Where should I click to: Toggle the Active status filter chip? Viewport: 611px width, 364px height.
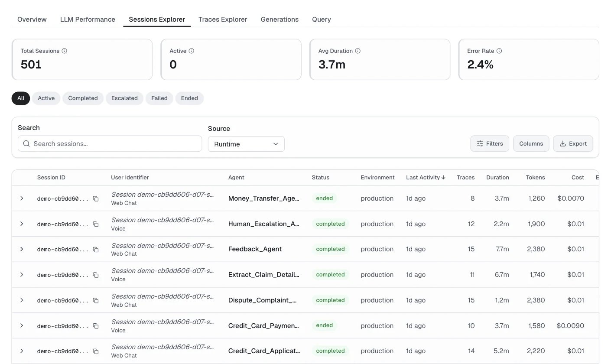46,98
